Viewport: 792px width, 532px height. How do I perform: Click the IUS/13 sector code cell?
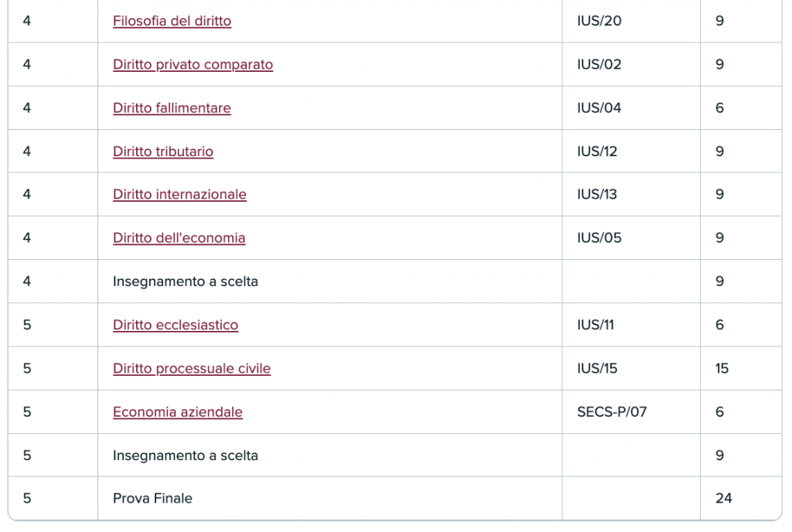click(597, 195)
